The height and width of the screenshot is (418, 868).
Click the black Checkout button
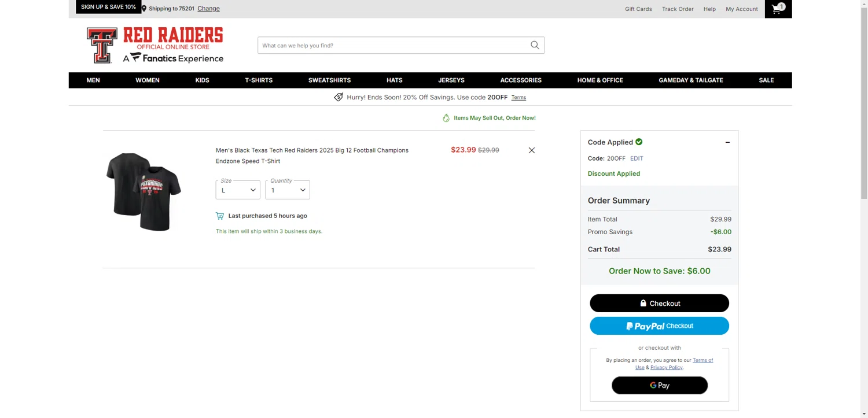[x=659, y=304]
